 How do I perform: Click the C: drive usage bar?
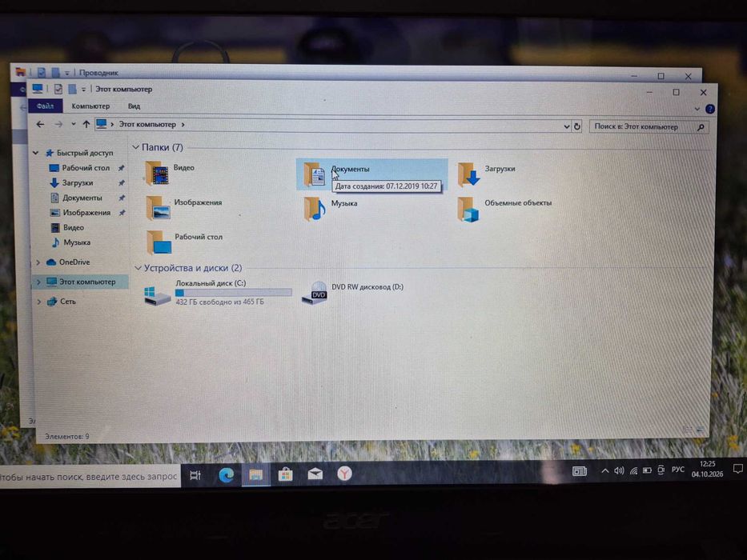point(234,292)
